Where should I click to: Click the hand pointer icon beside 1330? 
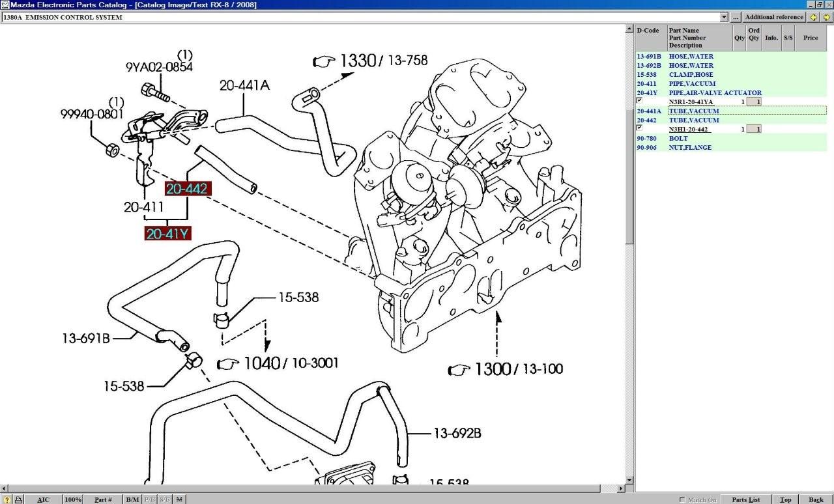coord(324,62)
